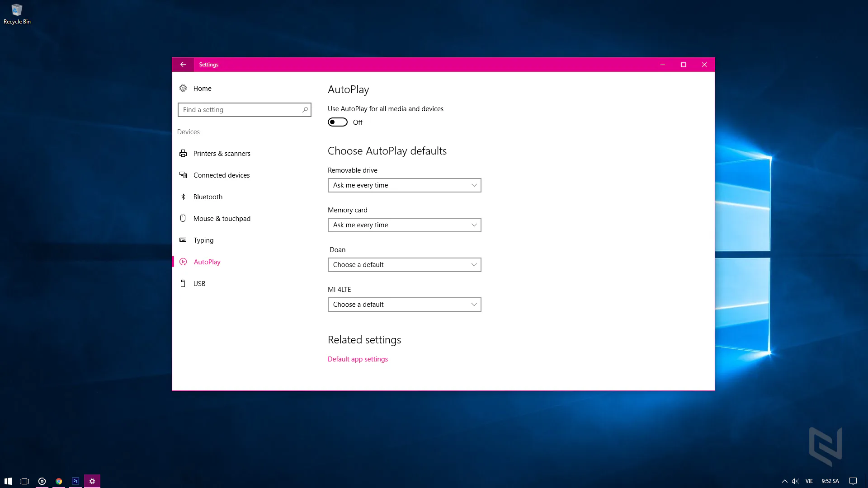The width and height of the screenshot is (868, 488).
Task: Click the Find a setting search field
Action: 244,110
